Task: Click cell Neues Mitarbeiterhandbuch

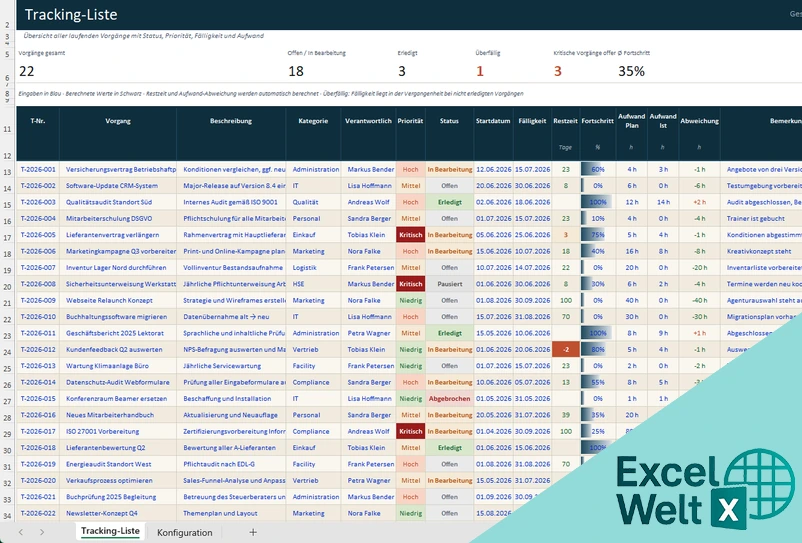Action: [x=118, y=415]
